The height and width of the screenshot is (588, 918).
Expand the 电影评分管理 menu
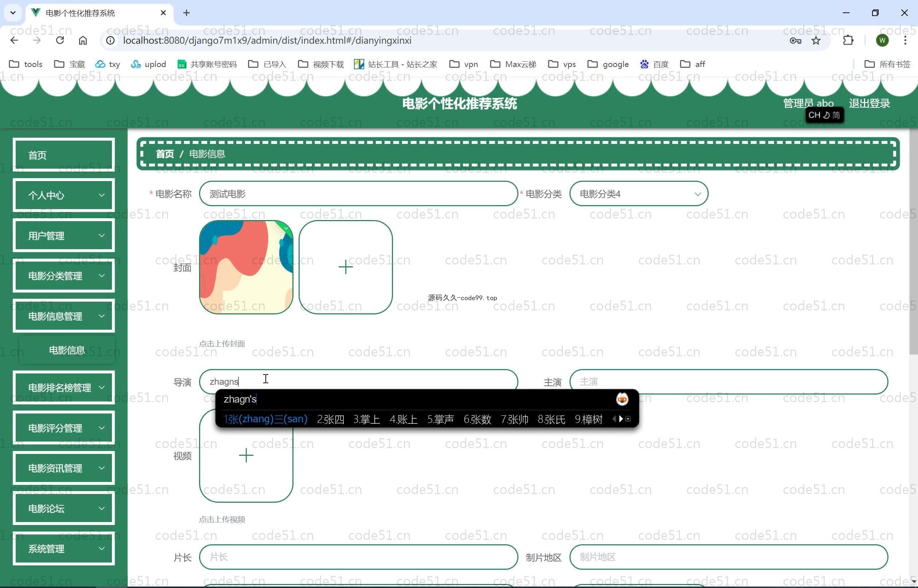click(x=64, y=428)
